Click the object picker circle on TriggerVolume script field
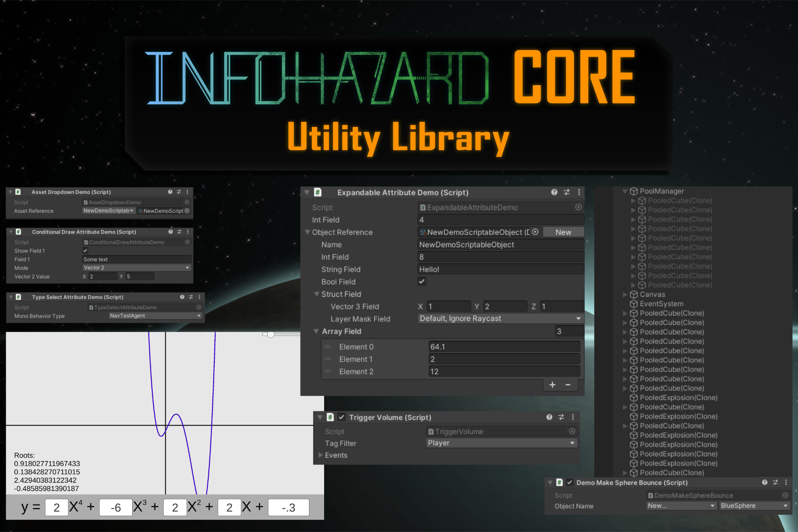Image resolution: width=798 pixels, height=532 pixels. point(572,431)
